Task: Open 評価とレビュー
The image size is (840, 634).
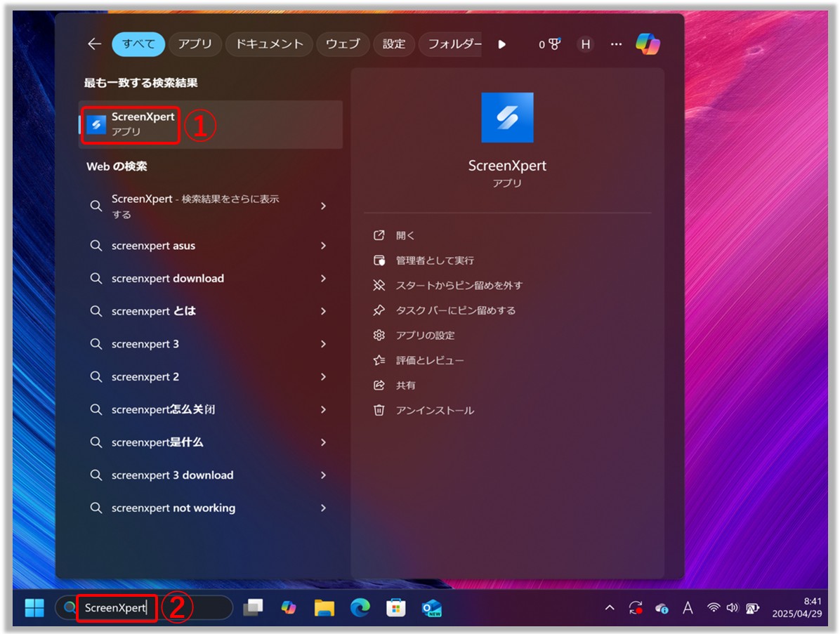Action: [x=430, y=360]
